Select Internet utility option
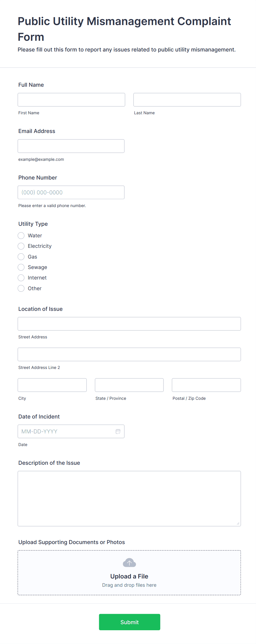The height and width of the screenshot is (644, 256). coord(21,278)
